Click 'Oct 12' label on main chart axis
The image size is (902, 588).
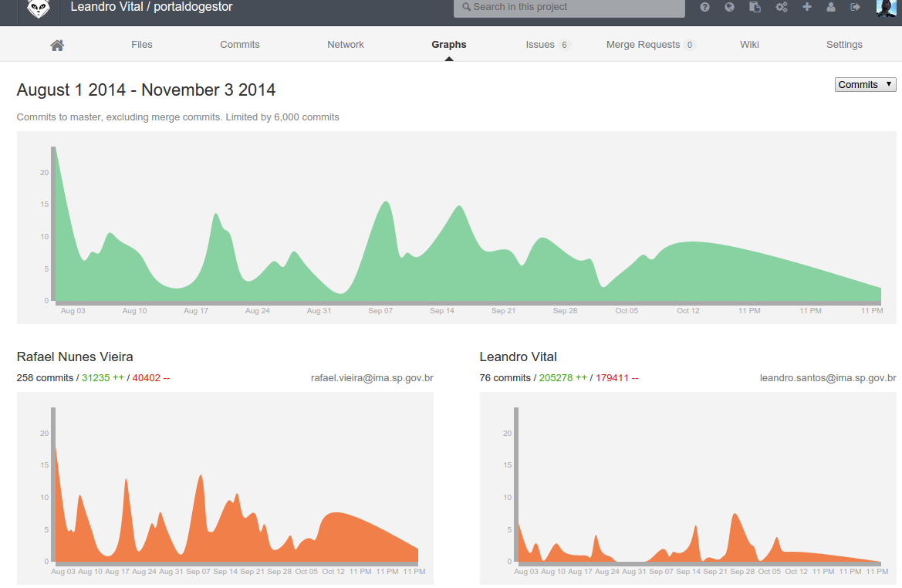688,311
